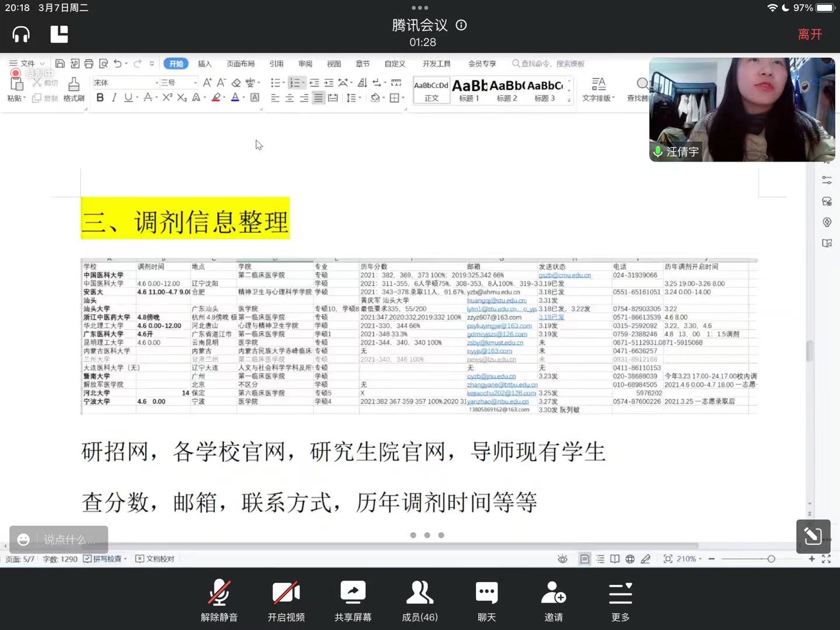Tap the headphone audio output icon
This screenshot has height=630, width=840.
pyautogui.click(x=21, y=34)
